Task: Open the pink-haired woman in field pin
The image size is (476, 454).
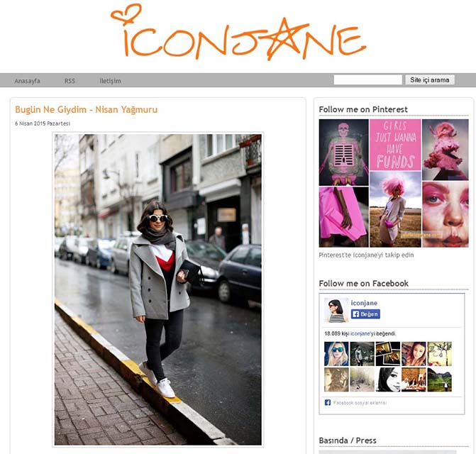Action: pyautogui.click(x=395, y=209)
